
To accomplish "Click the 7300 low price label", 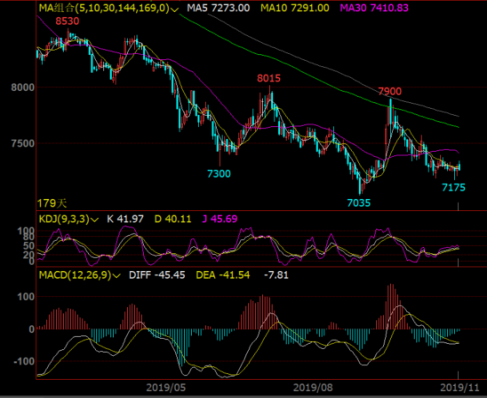I will click(x=219, y=174).
